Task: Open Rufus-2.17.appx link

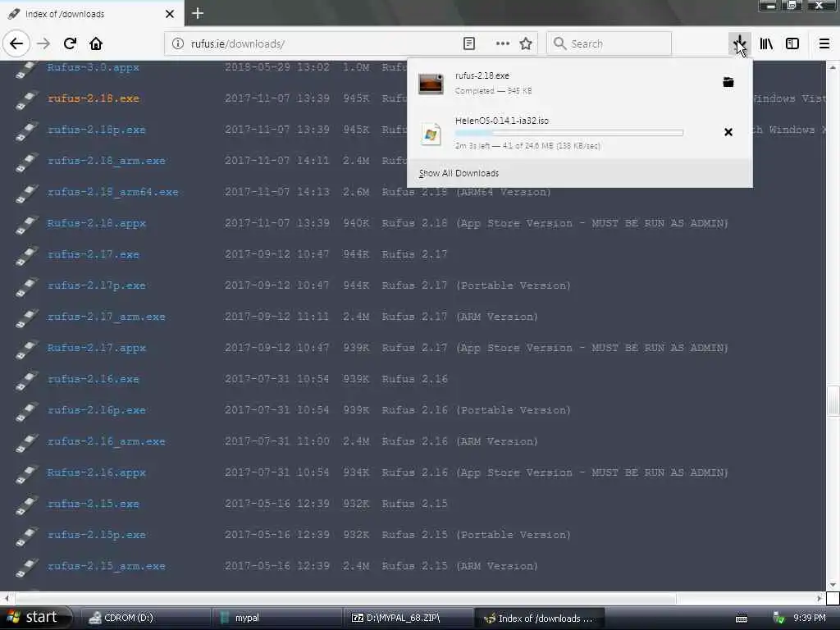Action: [97, 348]
